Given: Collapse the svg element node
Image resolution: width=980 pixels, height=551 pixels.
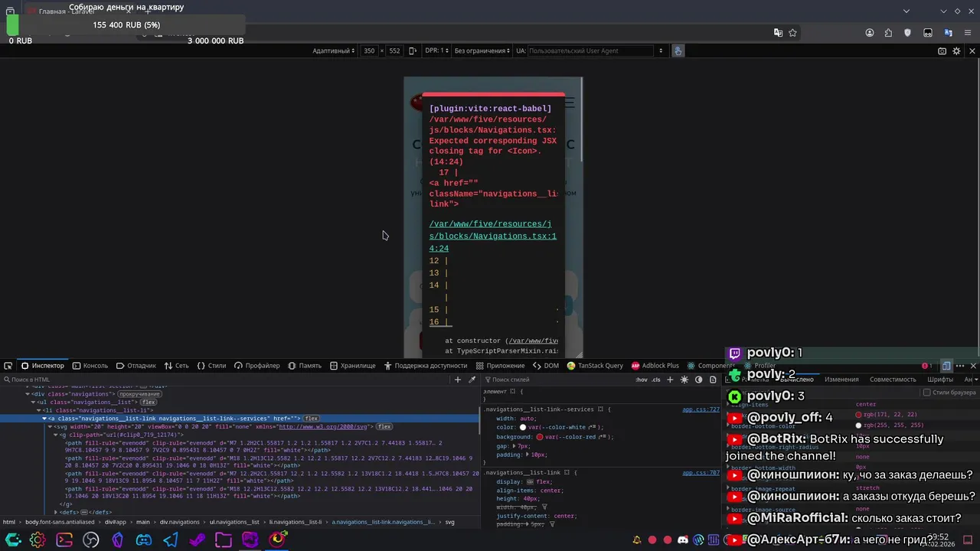Looking at the screenshot, I should tap(51, 426).
